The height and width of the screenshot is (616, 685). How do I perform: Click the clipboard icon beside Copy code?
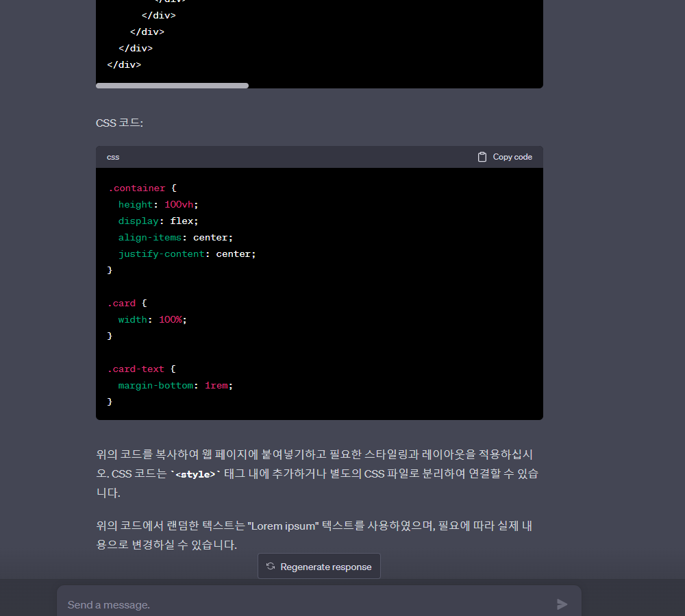[482, 157]
